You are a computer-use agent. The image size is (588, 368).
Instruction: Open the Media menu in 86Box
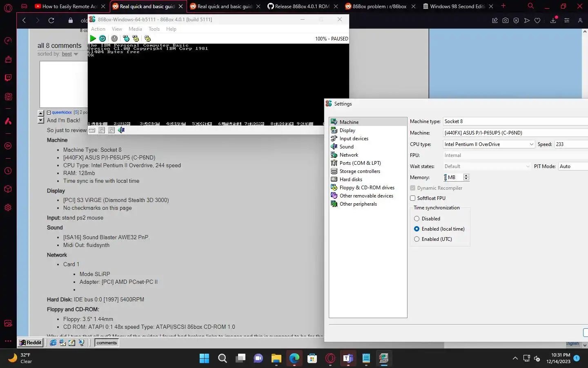tap(135, 29)
